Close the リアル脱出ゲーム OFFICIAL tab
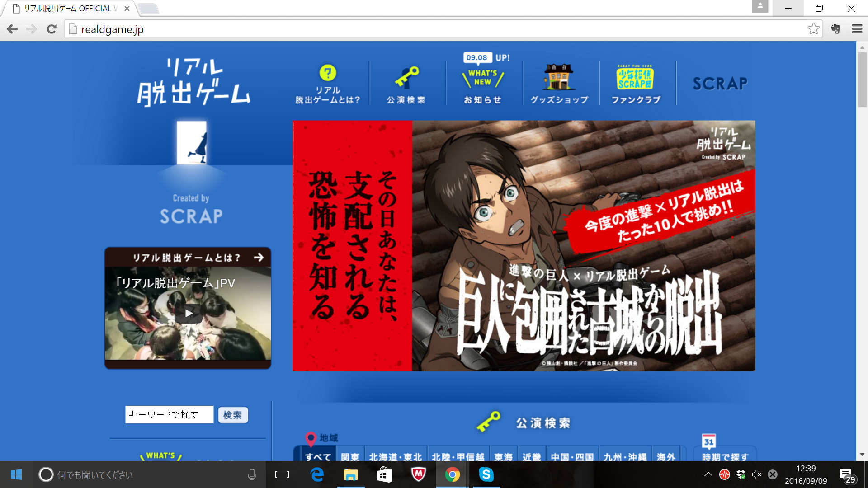 click(x=127, y=9)
